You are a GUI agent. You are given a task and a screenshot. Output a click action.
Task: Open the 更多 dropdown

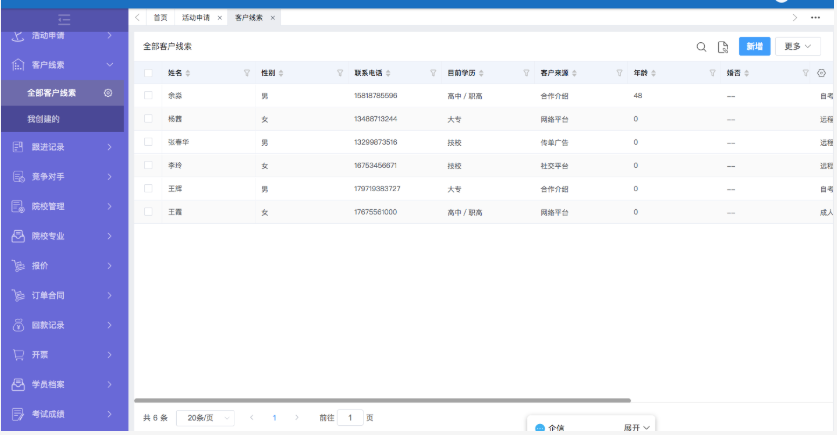pyautogui.click(x=797, y=46)
